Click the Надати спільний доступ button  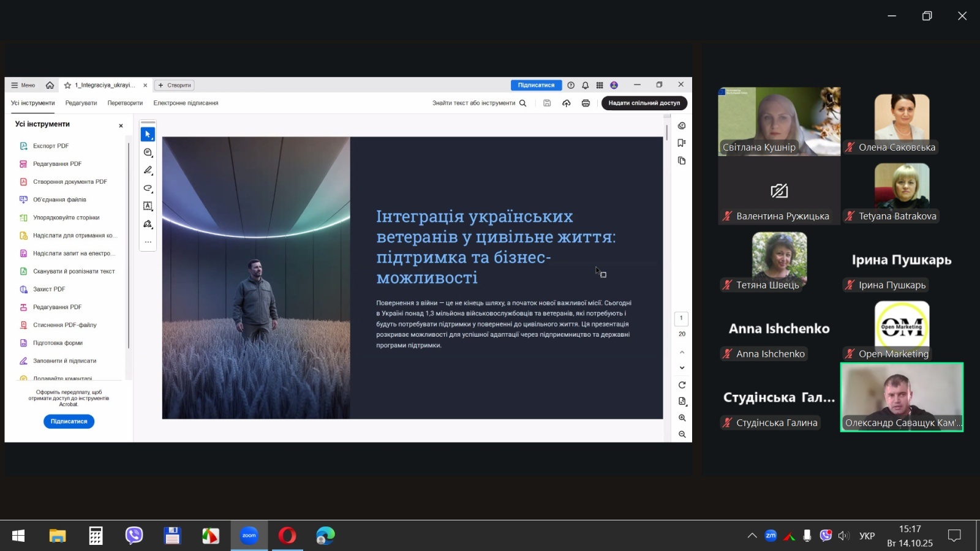[644, 103]
